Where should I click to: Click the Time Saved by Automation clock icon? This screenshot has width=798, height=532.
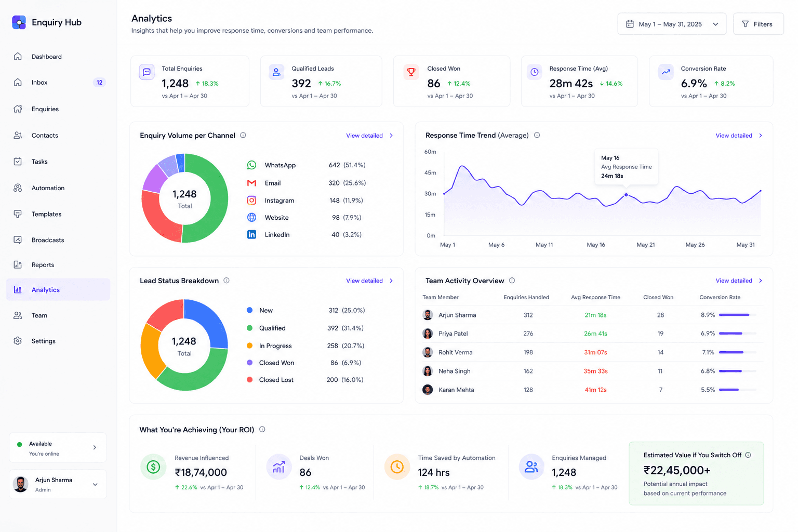pyautogui.click(x=397, y=467)
